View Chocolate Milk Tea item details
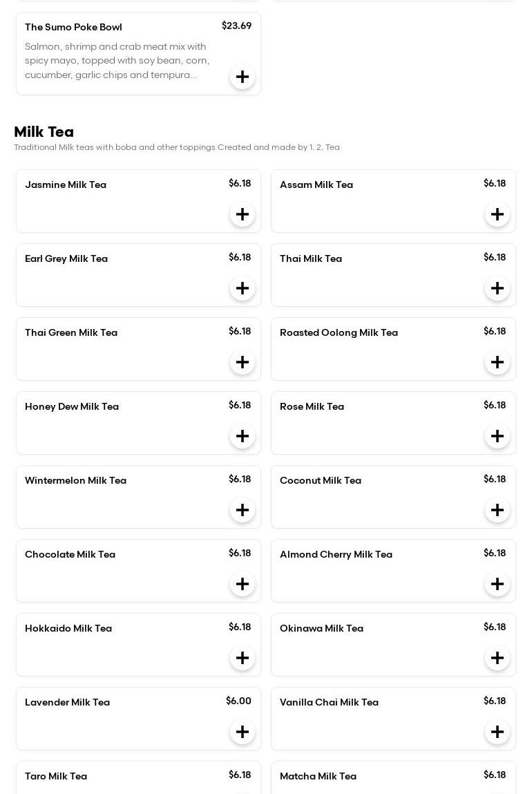Viewport: 532px width, 794px height. point(70,555)
